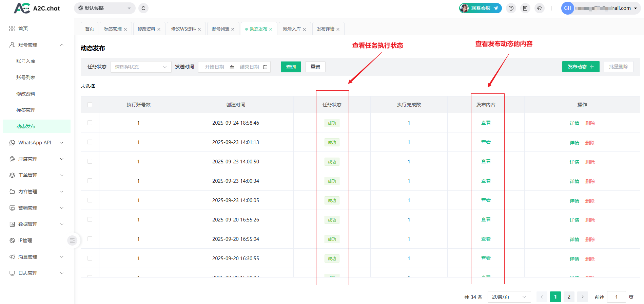This screenshot has height=304, width=644.
Task: Open the notes icon in top header
Action: coord(525,8)
